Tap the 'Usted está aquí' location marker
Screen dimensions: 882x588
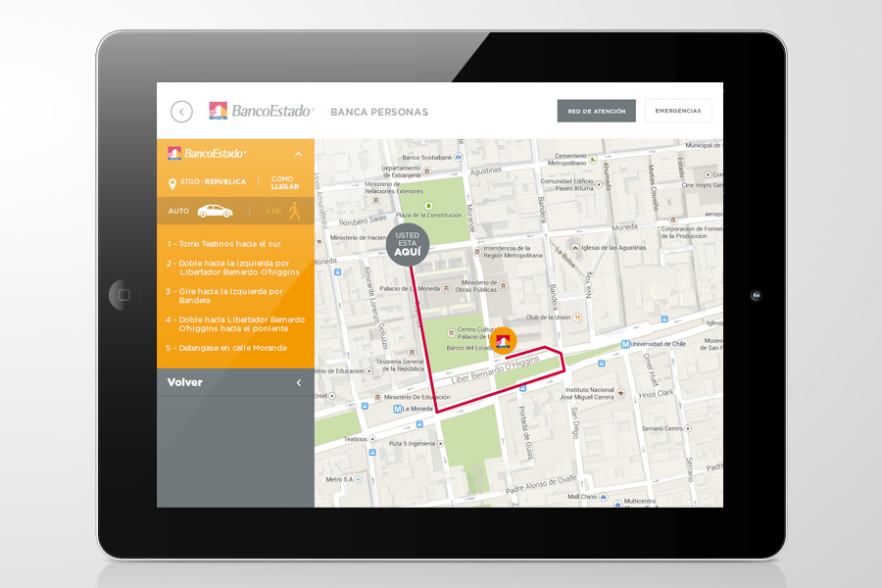(407, 245)
